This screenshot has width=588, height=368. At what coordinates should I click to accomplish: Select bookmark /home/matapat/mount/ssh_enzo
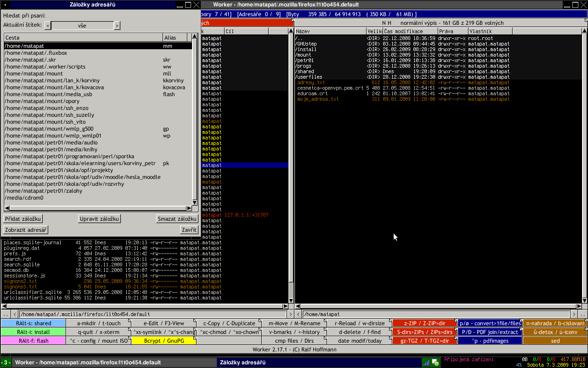(98, 108)
